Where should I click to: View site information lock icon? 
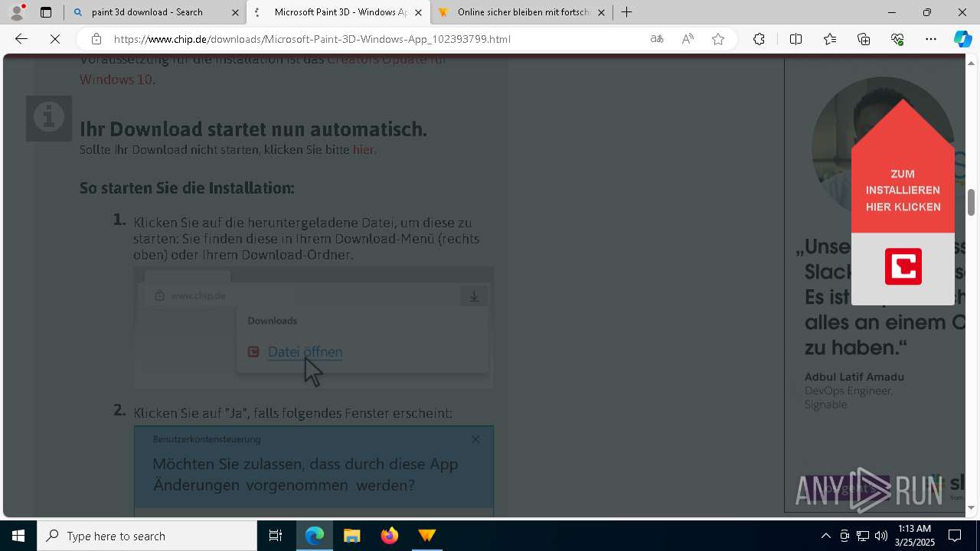point(96,39)
